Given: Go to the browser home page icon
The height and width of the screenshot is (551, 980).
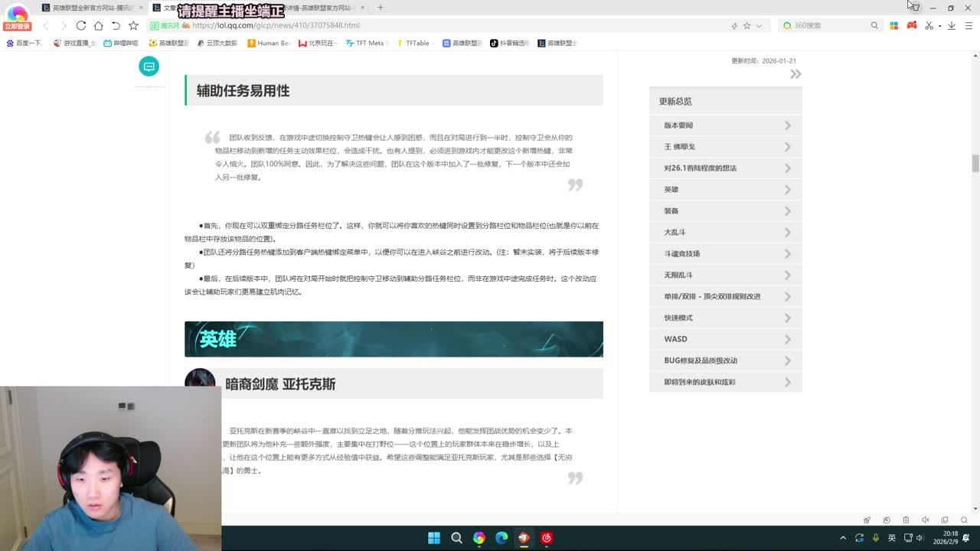Looking at the screenshot, I should 99,25.
